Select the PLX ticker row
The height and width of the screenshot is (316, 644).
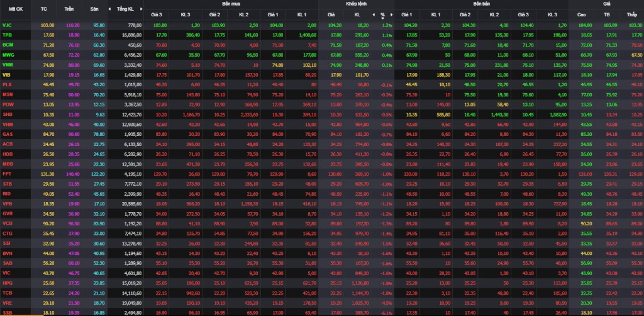point(6,84)
